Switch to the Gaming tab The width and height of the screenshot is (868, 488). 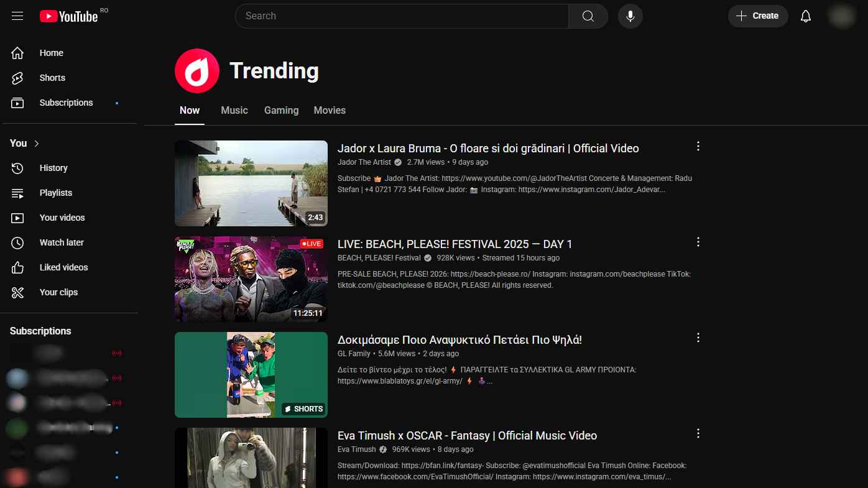click(281, 111)
